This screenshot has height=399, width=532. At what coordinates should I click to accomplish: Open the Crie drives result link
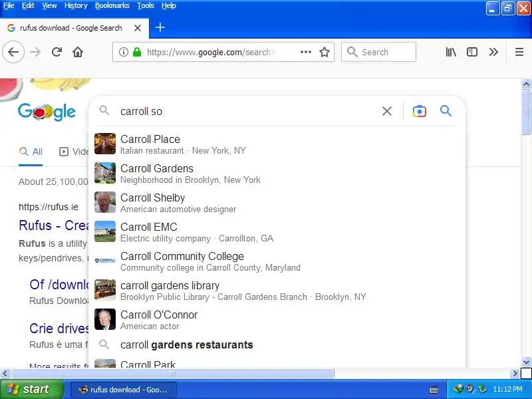pyautogui.click(x=59, y=329)
